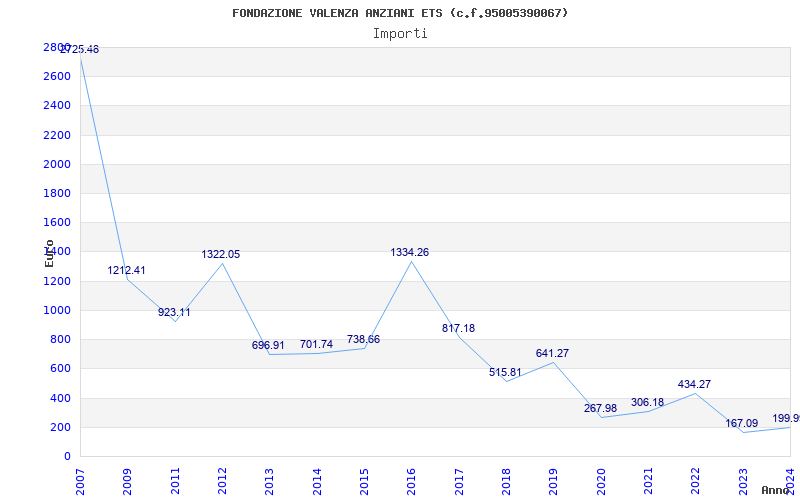The image size is (800, 500).
Task: Click the 641.27 data label
Action: [552, 353]
